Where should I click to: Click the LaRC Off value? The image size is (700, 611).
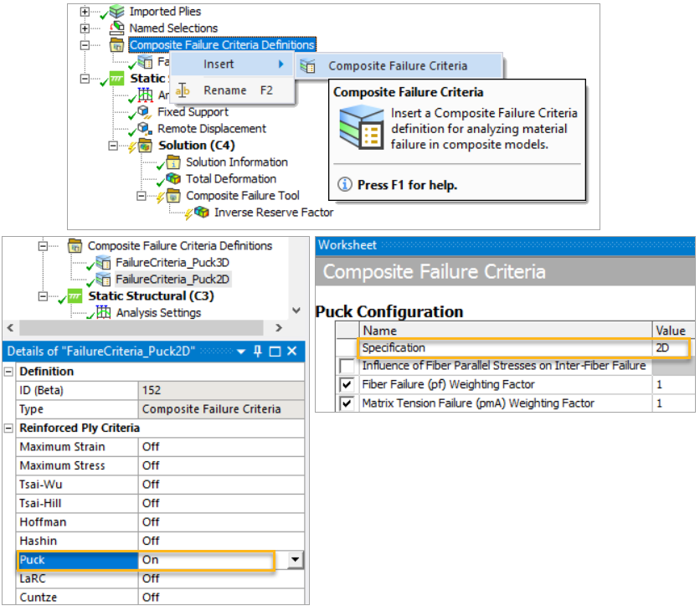[x=221, y=579]
